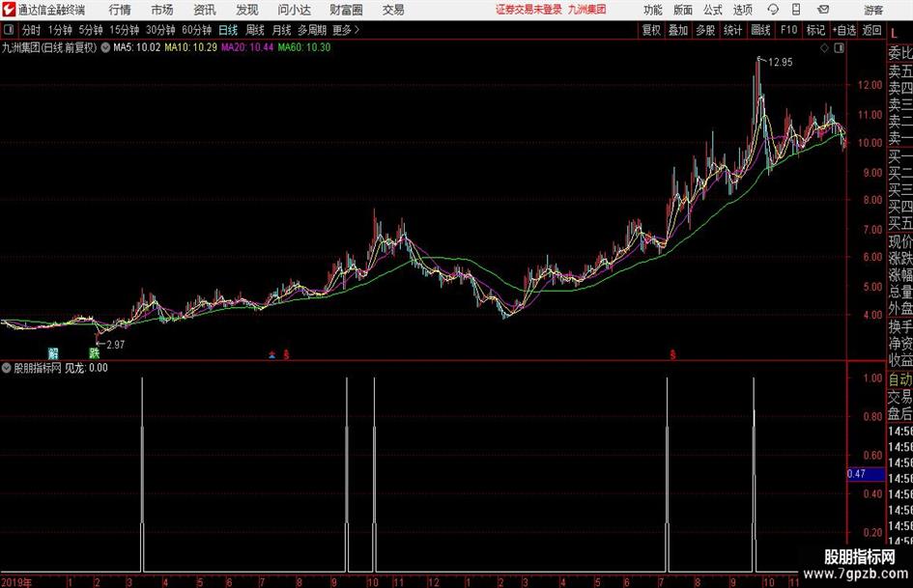Click the diamond icon above the chart
Image resolution: width=913 pixels, height=588 pixels.
824,48
